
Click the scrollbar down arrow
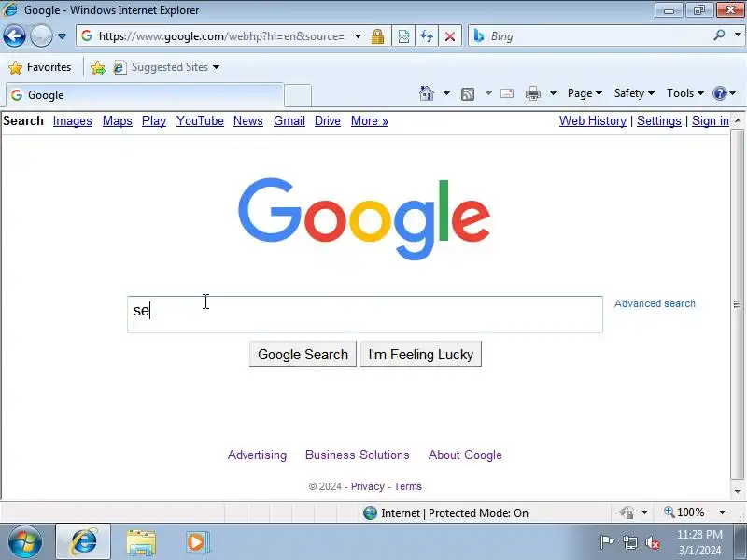click(x=737, y=491)
